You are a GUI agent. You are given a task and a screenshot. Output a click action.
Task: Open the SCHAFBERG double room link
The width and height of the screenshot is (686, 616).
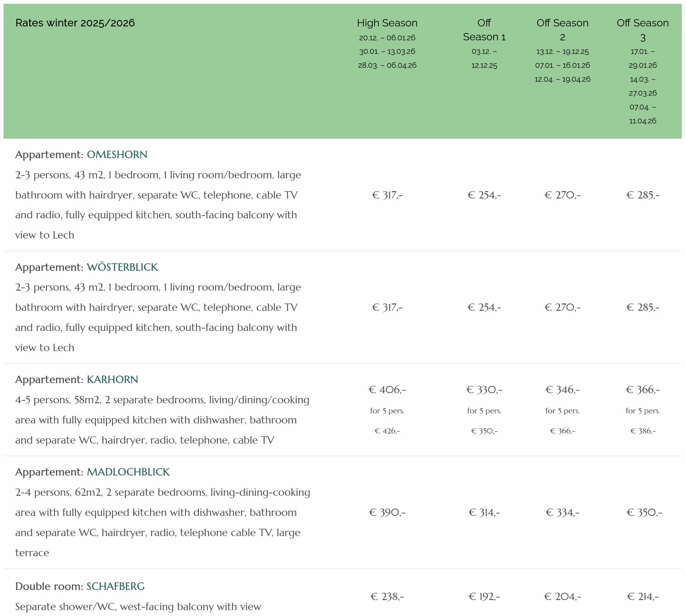(115, 586)
